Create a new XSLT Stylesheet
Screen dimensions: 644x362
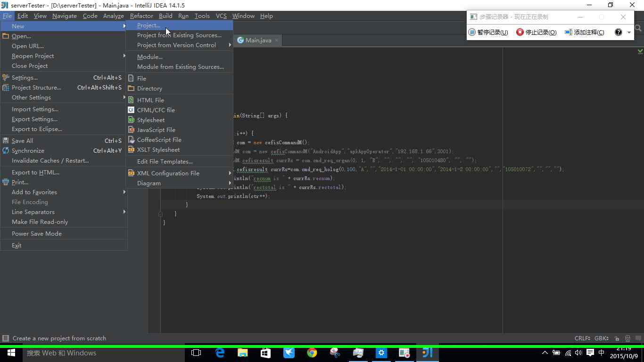pyautogui.click(x=179, y=150)
